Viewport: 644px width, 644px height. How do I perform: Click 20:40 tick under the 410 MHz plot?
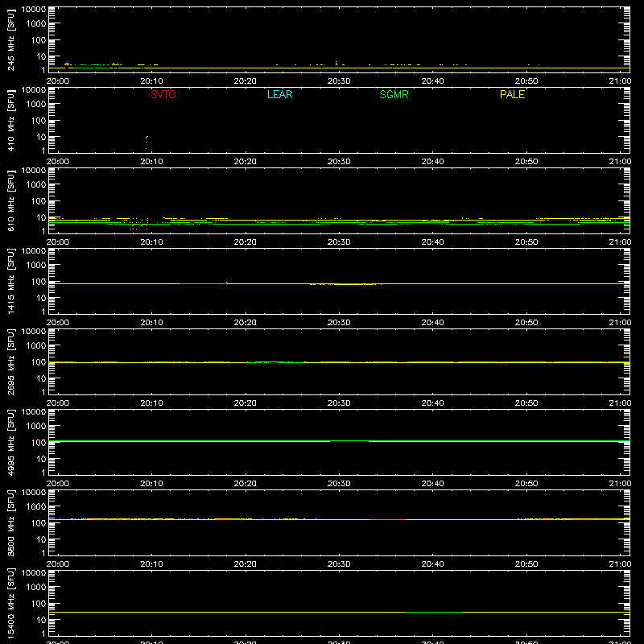coord(432,162)
